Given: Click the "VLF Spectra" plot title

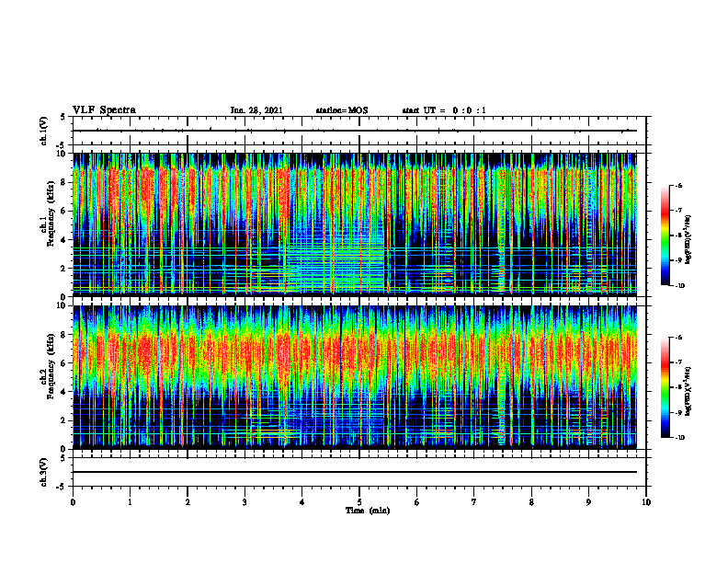Looking at the screenshot, I should pos(104,110).
